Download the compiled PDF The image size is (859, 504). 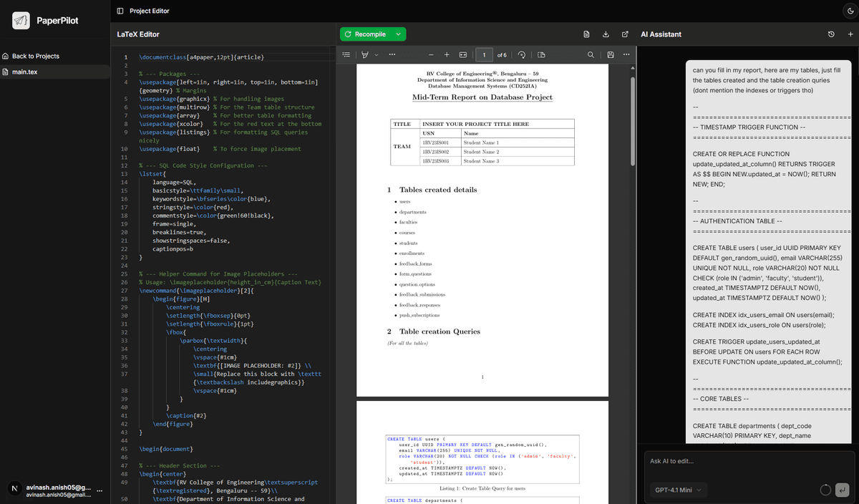point(606,34)
